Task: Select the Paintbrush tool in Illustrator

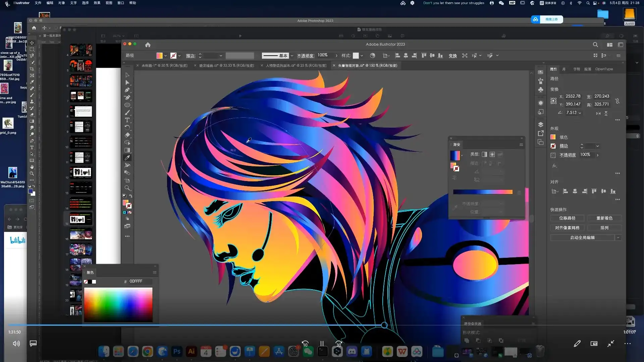Action: pos(127,113)
